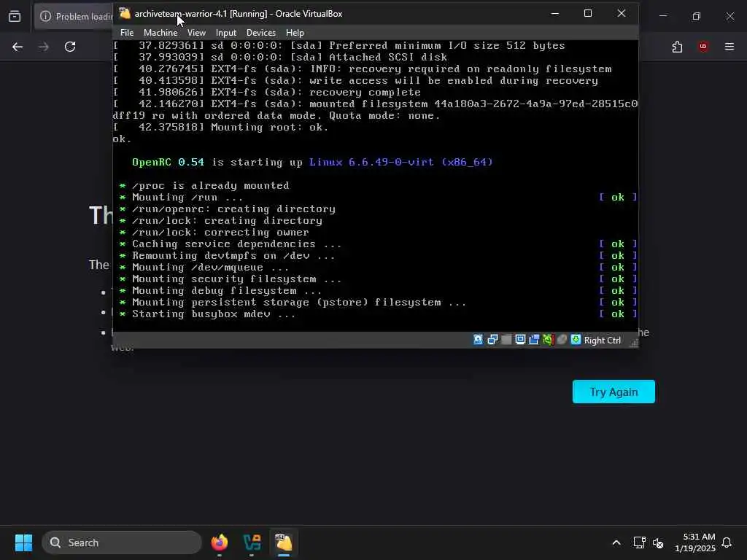Screen dimensions: 747x560
Task: Click the mouse/keyboard capture arrow icon
Action: pyautogui.click(x=576, y=340)
